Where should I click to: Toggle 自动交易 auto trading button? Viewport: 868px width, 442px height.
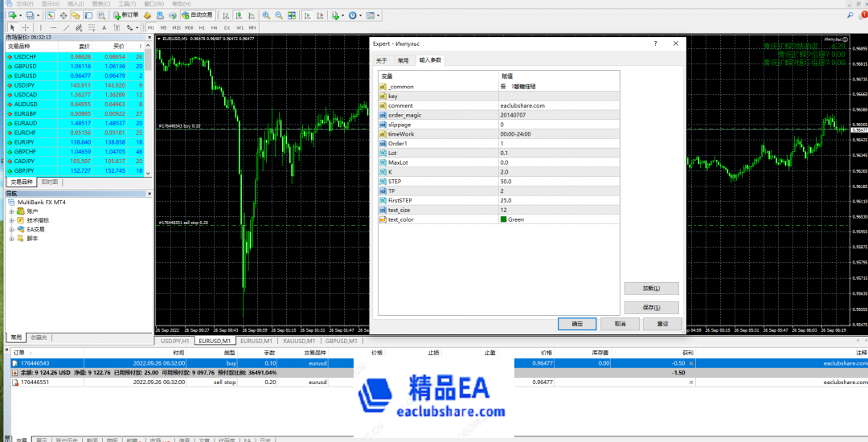click(x=197, y=15)
